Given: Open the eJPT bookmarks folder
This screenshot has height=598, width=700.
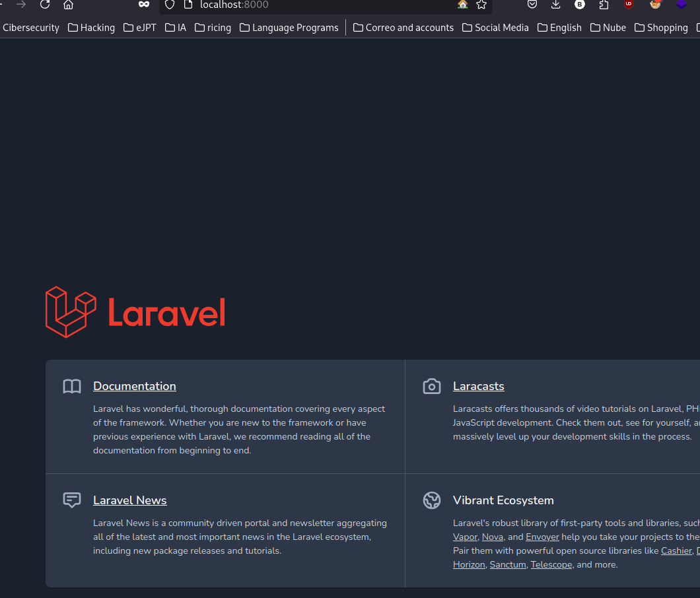Looking at the screenshot, I should [140, 28].
